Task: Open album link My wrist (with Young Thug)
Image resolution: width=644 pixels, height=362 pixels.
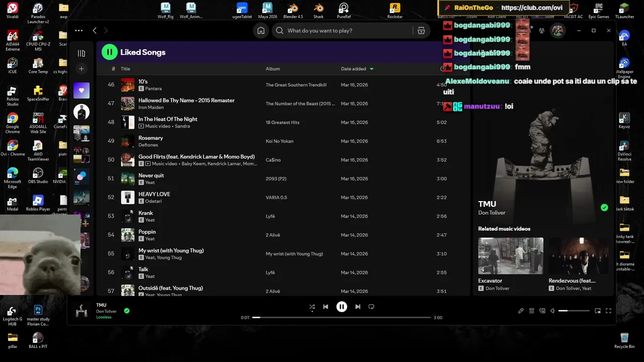Action: point(294,254)
